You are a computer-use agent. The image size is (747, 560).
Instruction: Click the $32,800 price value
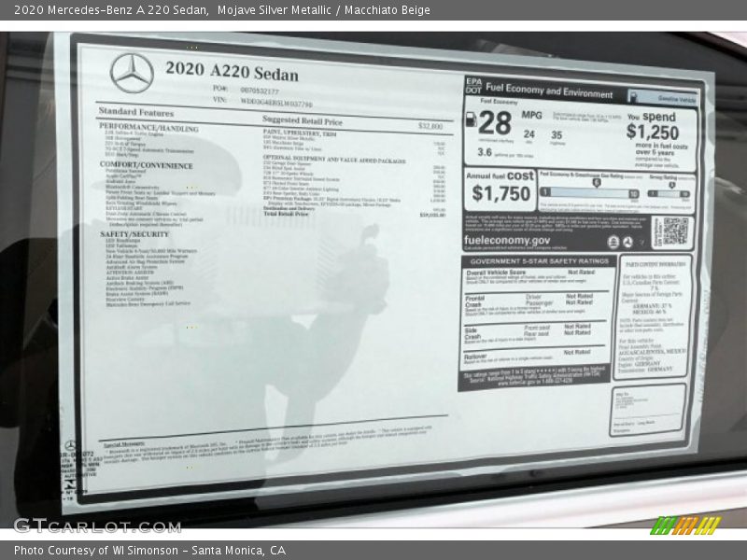[x=430, y=126]
